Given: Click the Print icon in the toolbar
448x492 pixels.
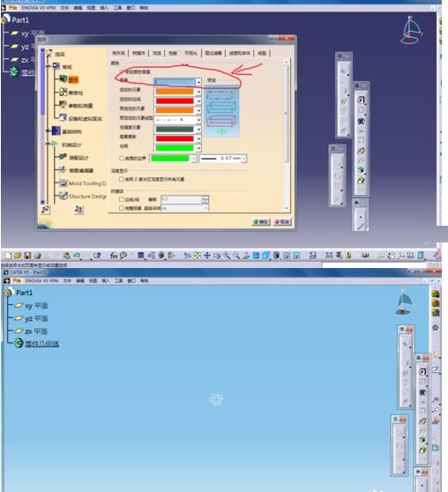Looking at the screenshot, I should pos(37,256).
